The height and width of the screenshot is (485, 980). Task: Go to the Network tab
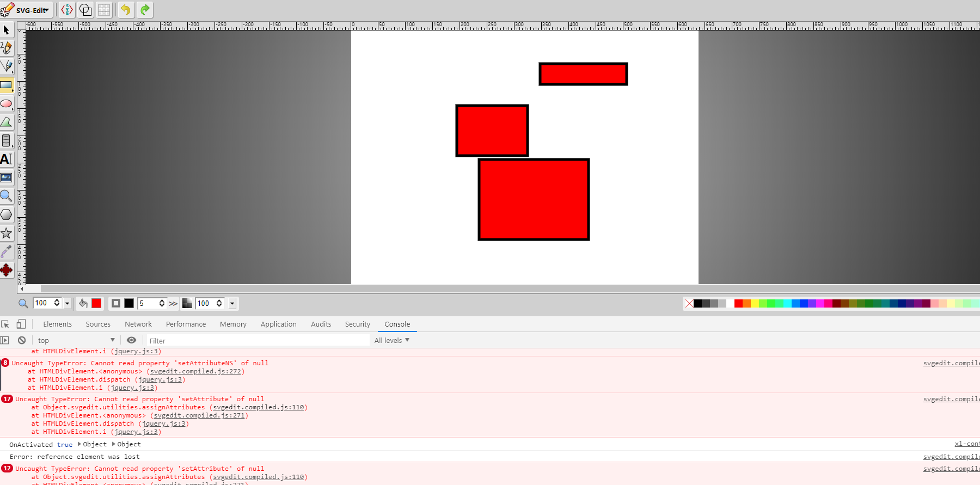pyautogui.click(x=138, y=324)
